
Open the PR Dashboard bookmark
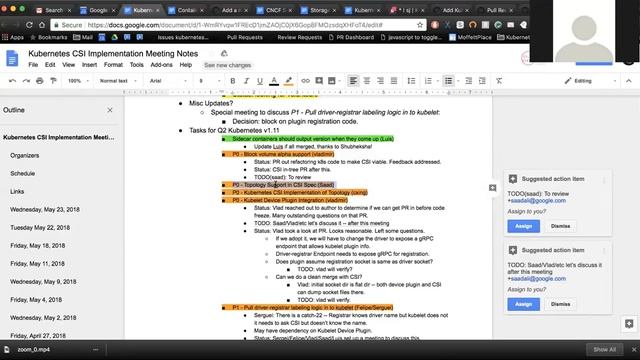pyautogui.click(x=351, y=37)
